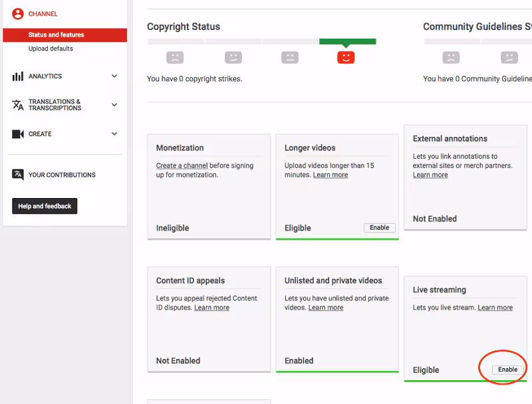Expand the Translations & Transcriptions chevron

pyautogui.click(x=114, y=105)
